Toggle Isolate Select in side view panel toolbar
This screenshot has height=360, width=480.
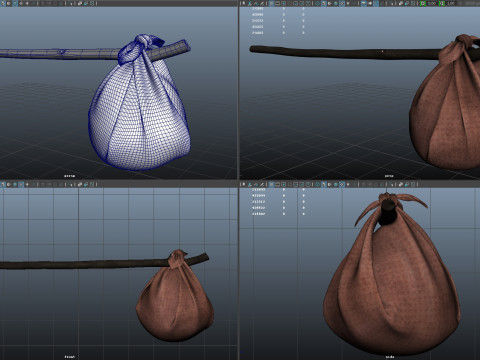coord(391,184)
